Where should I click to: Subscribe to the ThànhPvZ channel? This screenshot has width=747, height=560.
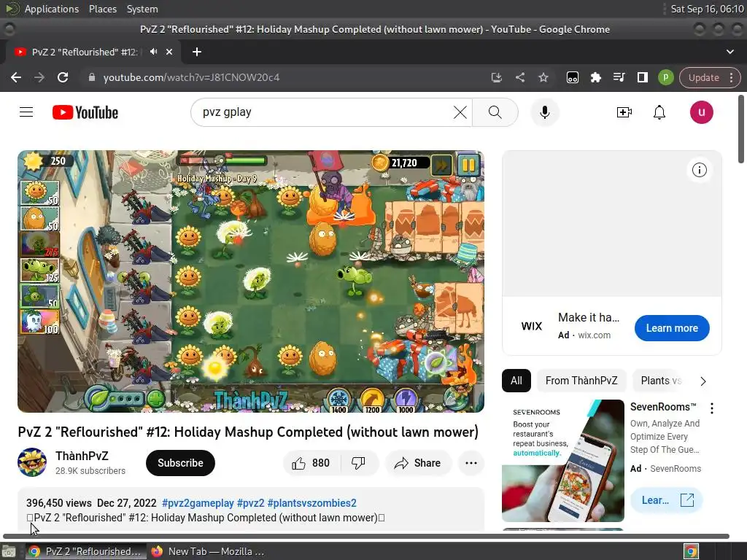point(181,463)
